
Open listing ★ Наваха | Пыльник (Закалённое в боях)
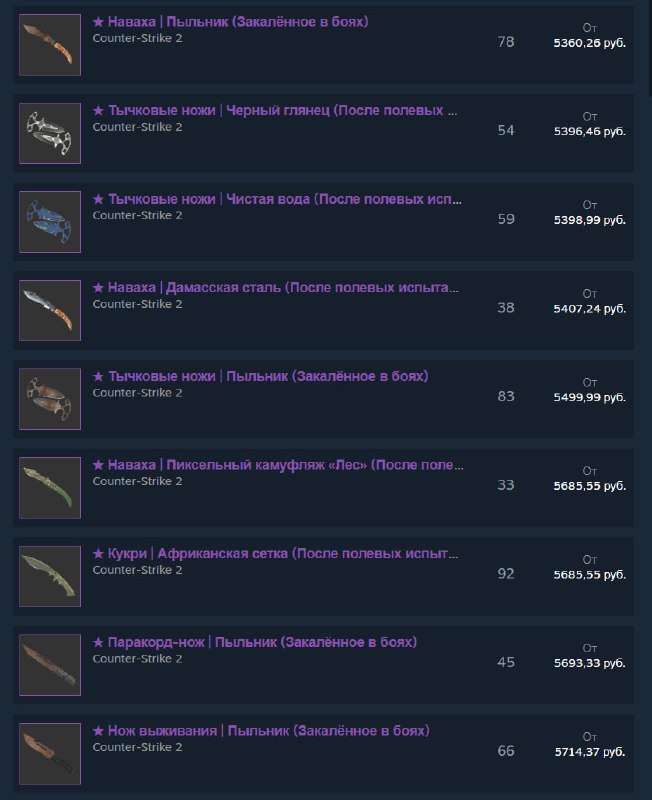(x=231, y=22)
